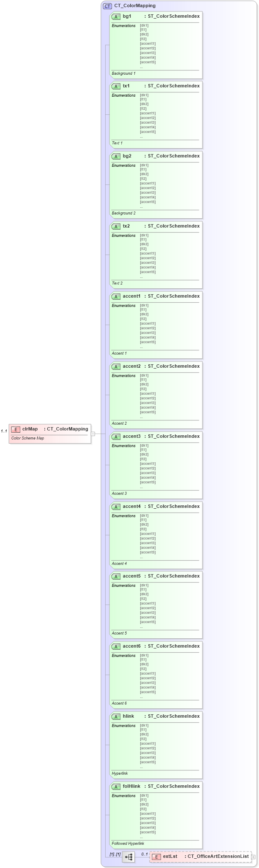Expand the extLst element node

(x=254, y=857)
